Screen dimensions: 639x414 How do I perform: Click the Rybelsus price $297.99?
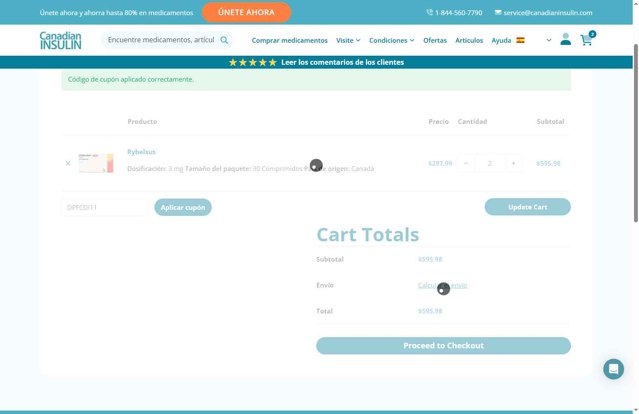click(x=440, y=163)
